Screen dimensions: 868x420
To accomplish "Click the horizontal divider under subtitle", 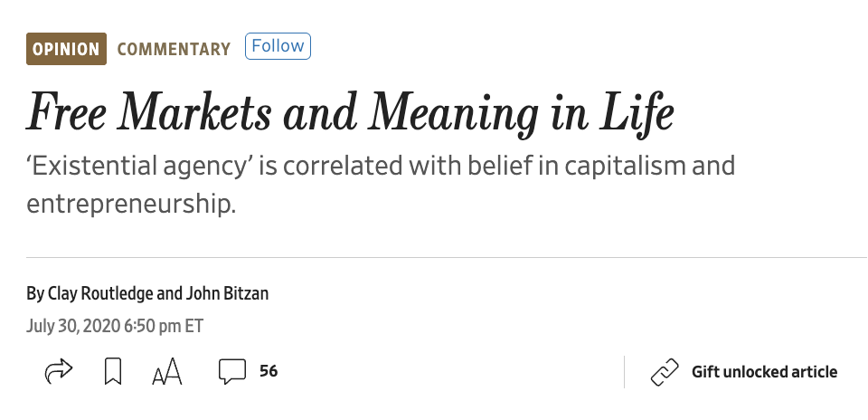I will coord(446,258).
